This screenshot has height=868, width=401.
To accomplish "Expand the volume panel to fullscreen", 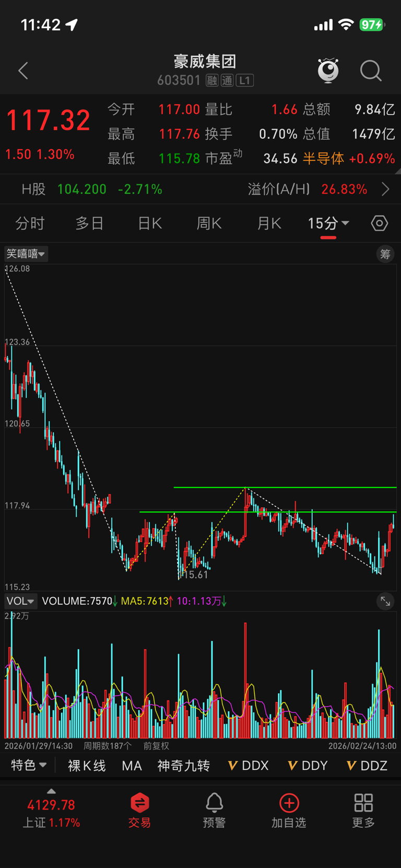I will coord(385,601).
